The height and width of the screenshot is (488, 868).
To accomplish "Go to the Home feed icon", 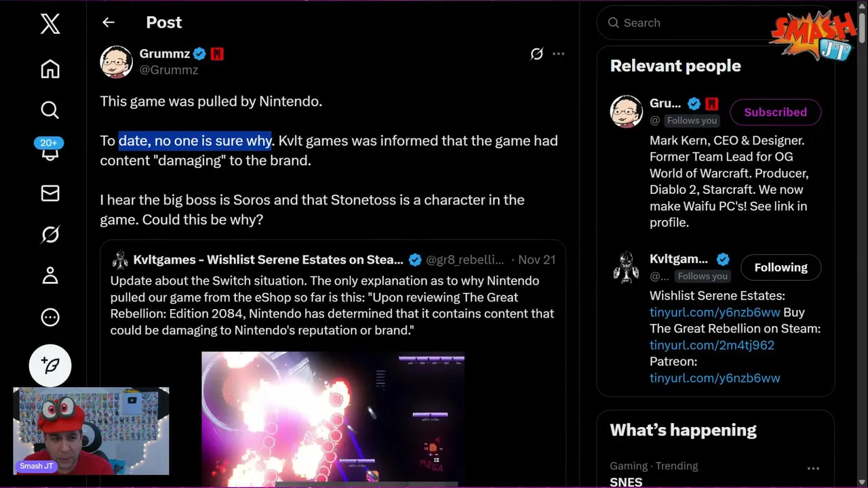I will [x=50, y=69].
